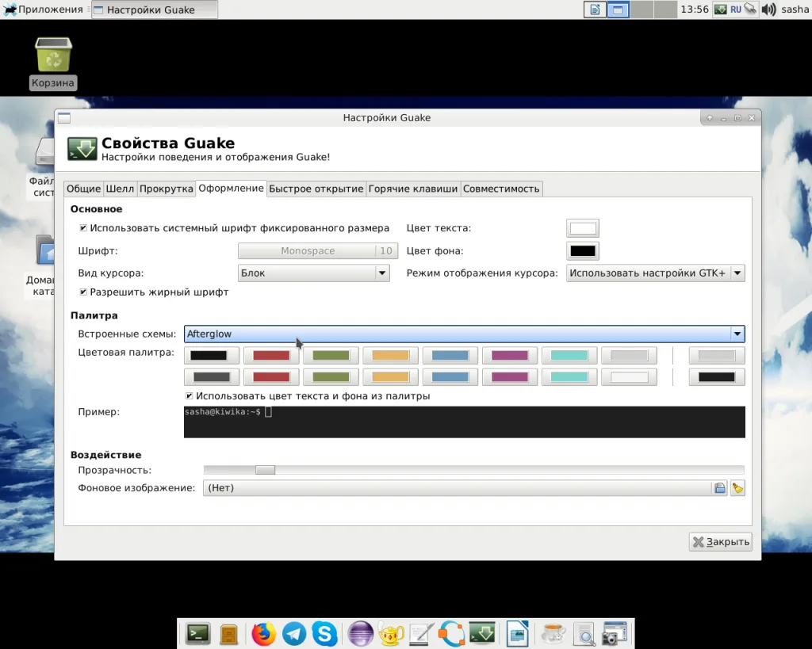
Task: Move the Прозрачность slider handle
Action: pyautogui.click(x=265, y=470)
